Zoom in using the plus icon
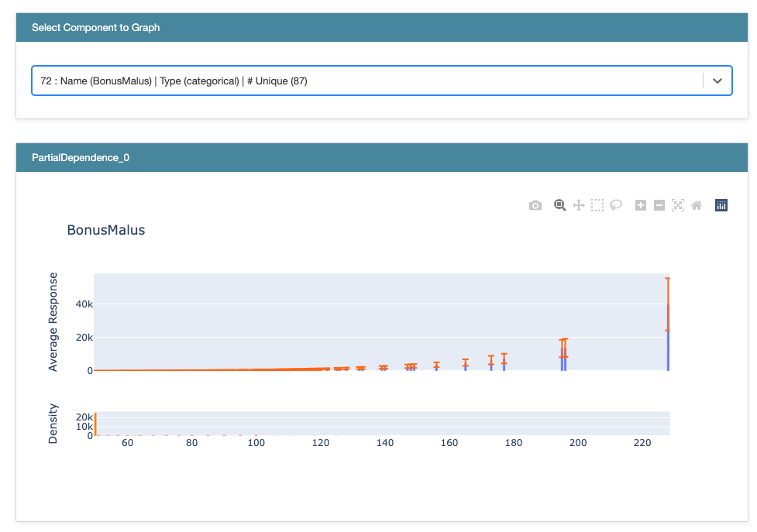Screen dimensions: 757x532 [x=641, y=205]
